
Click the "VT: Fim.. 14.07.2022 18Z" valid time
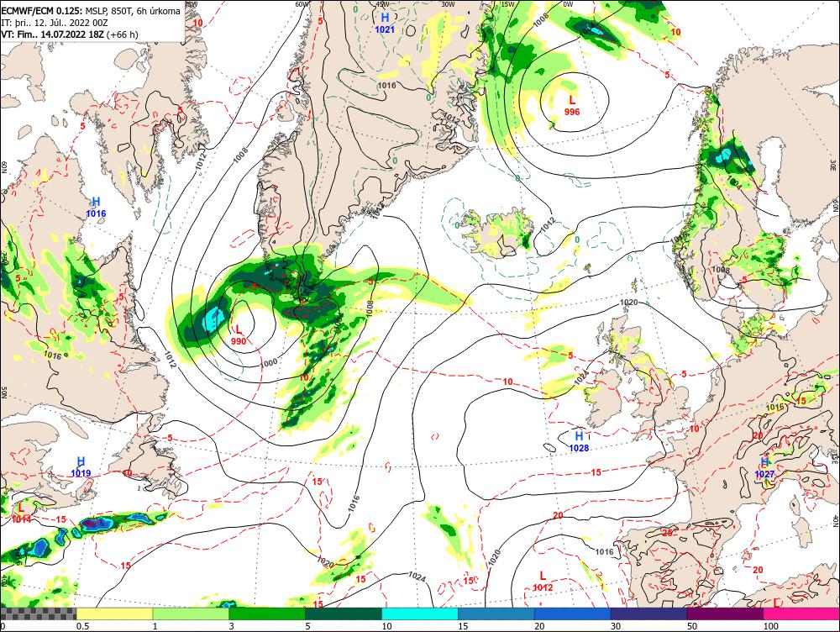point(53,34)
